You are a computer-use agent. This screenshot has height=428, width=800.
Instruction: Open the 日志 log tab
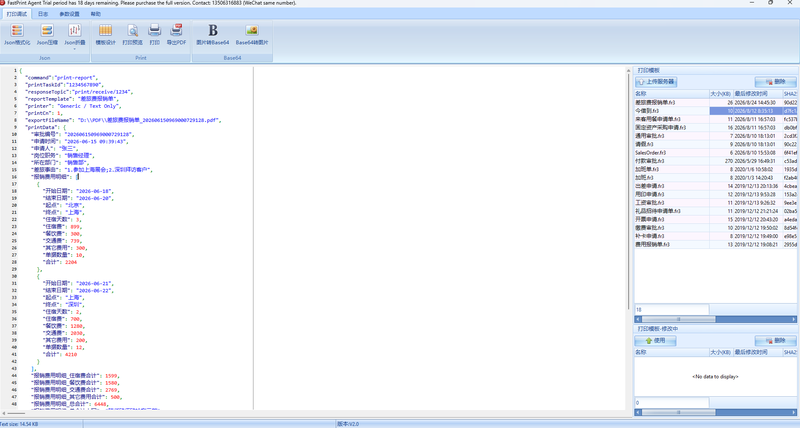(43, 14)
